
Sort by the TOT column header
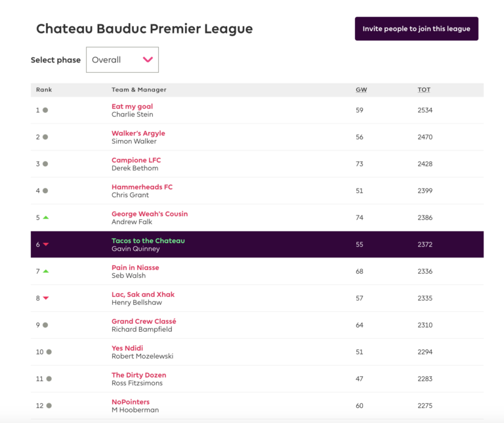click(424, 89)
